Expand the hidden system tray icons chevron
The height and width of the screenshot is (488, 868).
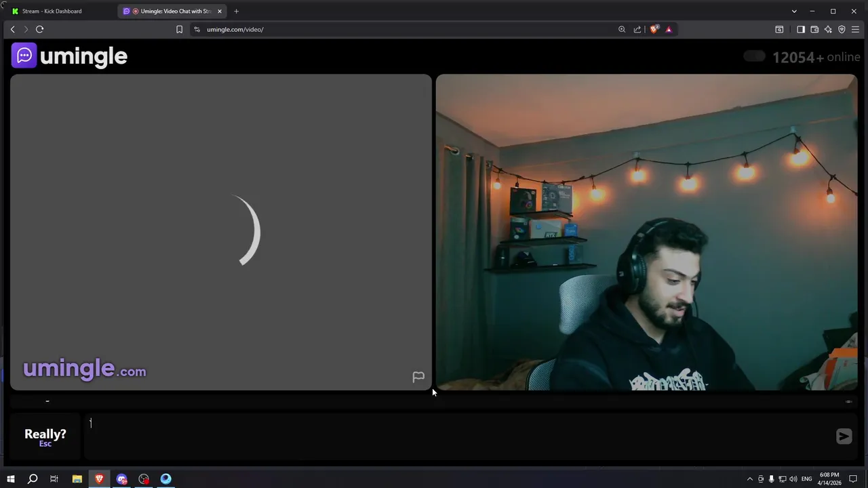coord(749,479)
